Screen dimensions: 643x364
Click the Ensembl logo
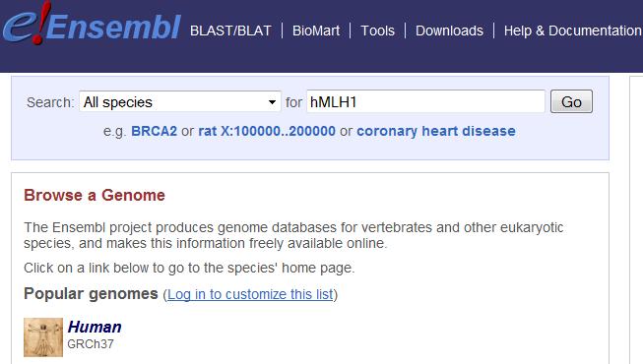[91, 24]
